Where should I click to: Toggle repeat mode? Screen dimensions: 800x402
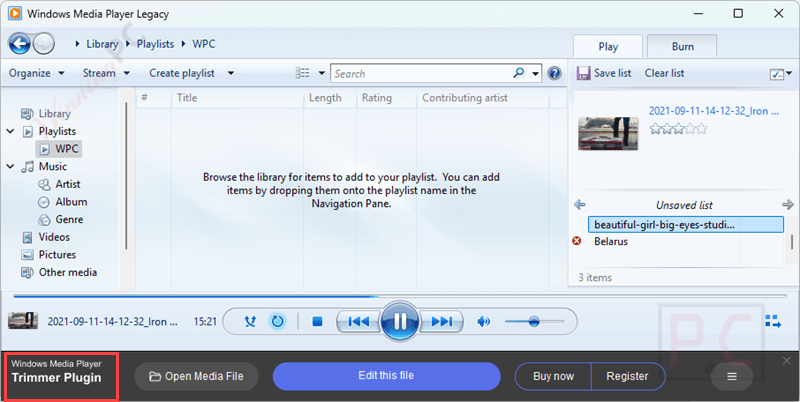[278, 321]
